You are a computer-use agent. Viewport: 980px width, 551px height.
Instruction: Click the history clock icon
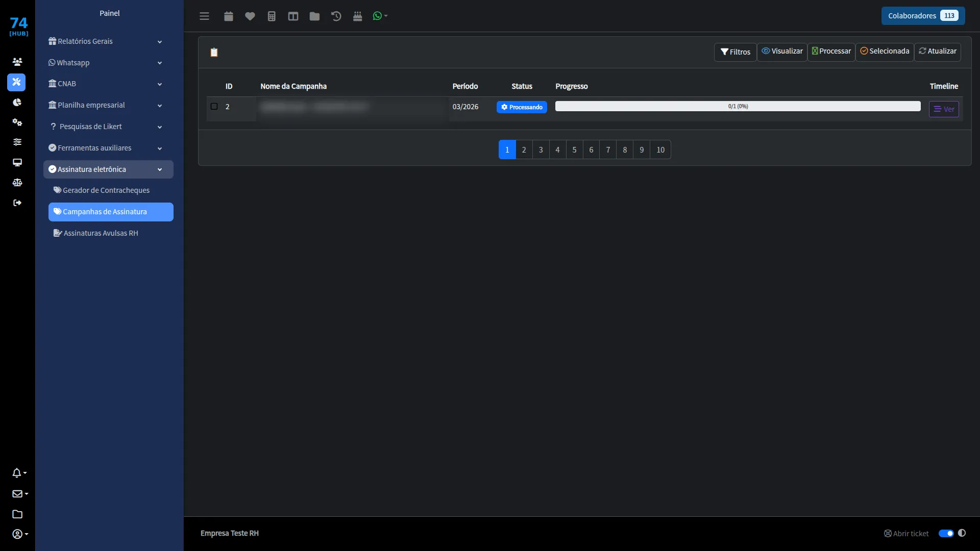(x=336, y=16)
